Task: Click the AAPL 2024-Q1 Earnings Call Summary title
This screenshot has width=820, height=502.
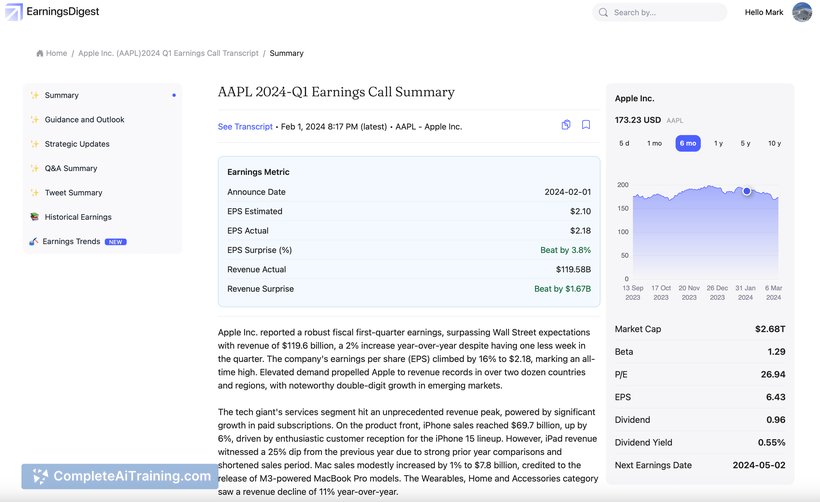Action: click(336, 92)
